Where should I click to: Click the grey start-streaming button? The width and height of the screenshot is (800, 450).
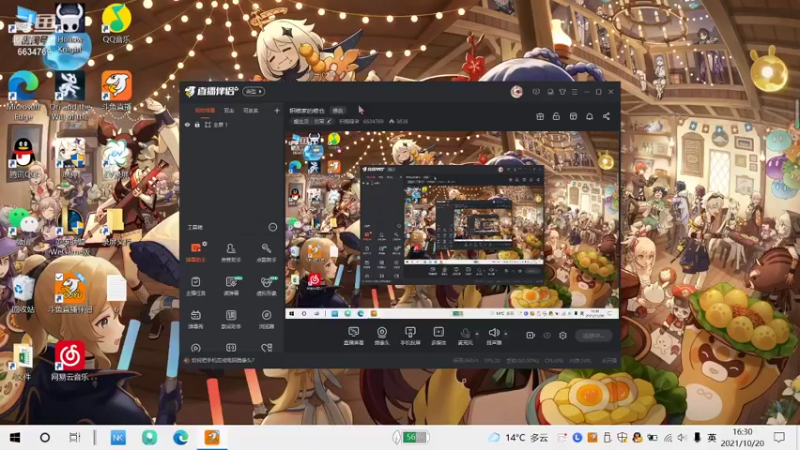tap(593, 335)
